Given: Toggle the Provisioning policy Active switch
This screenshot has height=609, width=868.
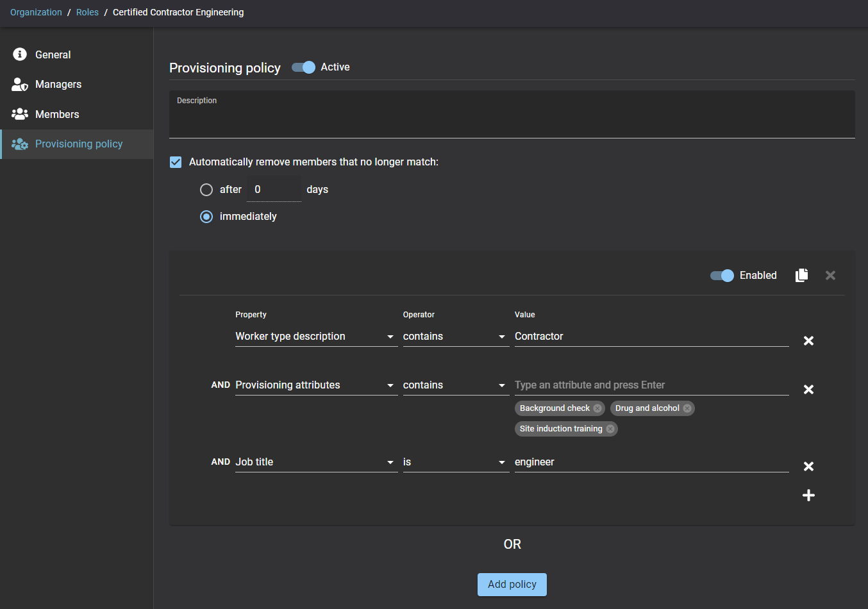Looking at the screenshot, I should [304, 67].
